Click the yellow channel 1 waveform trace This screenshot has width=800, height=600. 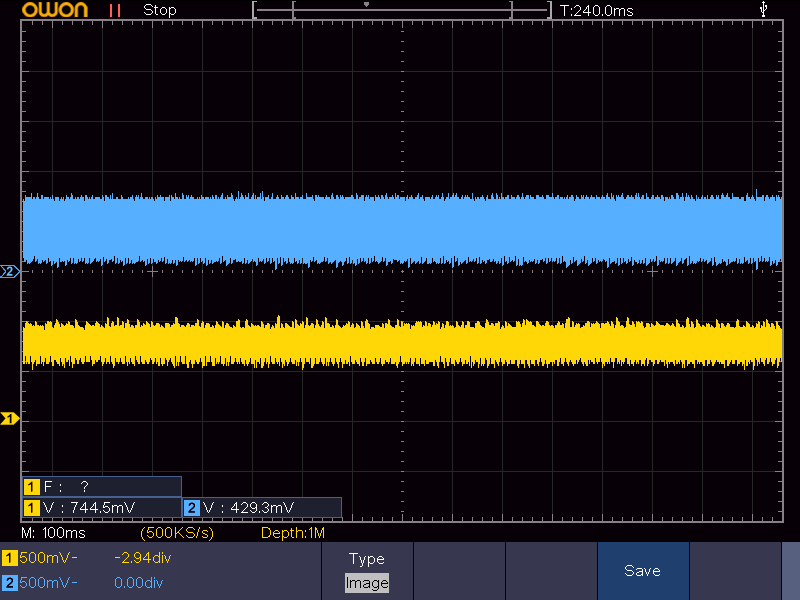[402, 342]
